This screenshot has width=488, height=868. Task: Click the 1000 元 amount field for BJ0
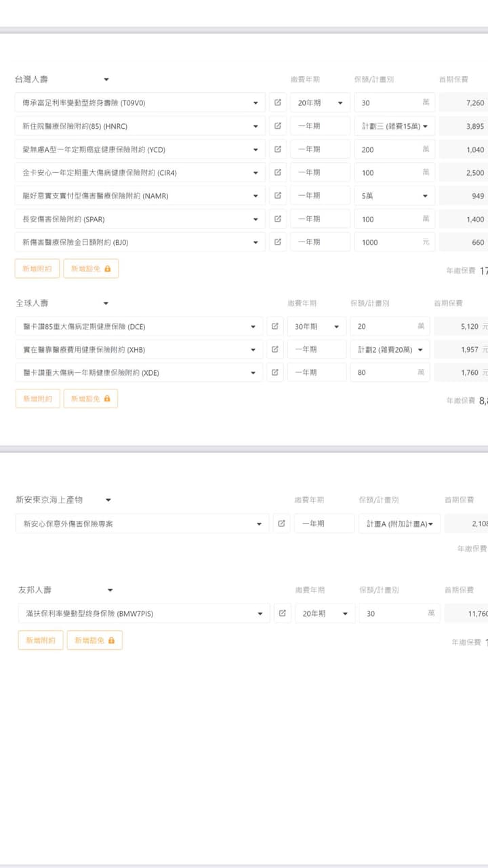tap(390, 242)
